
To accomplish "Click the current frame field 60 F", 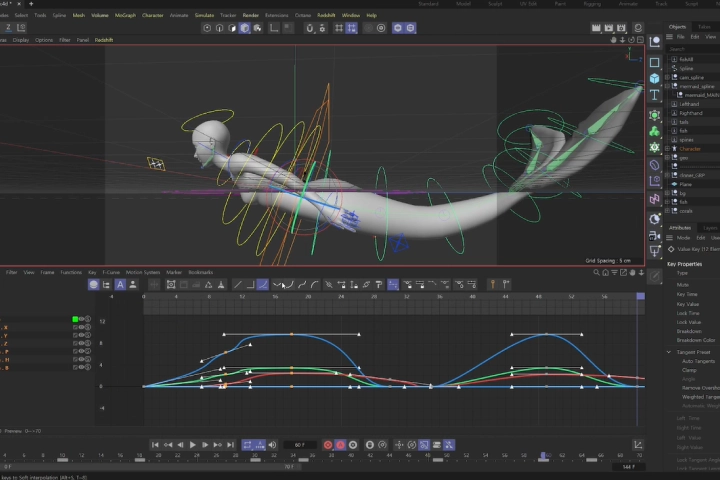I will (x=300, y=445).
